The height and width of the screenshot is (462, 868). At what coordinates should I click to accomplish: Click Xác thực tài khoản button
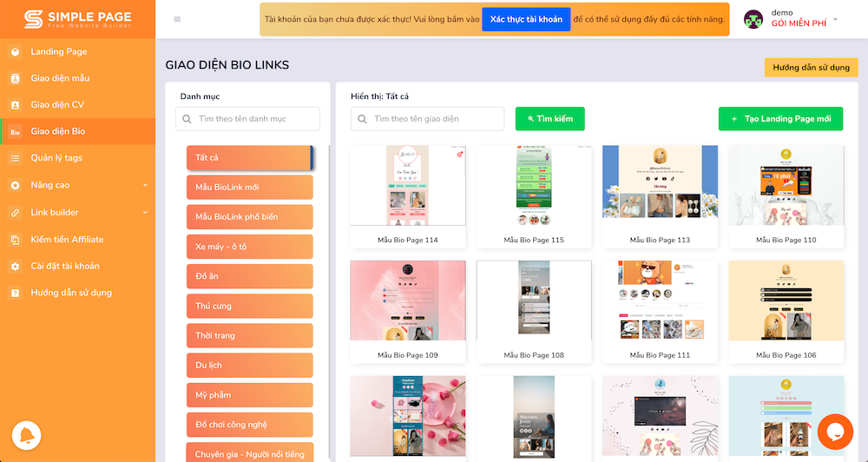point(526,19)
